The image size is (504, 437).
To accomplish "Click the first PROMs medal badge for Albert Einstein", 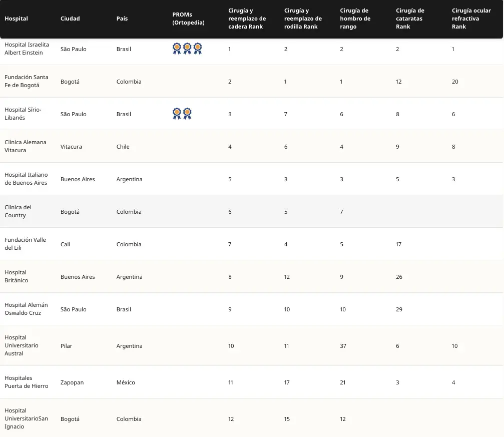I will pos(176,48).
